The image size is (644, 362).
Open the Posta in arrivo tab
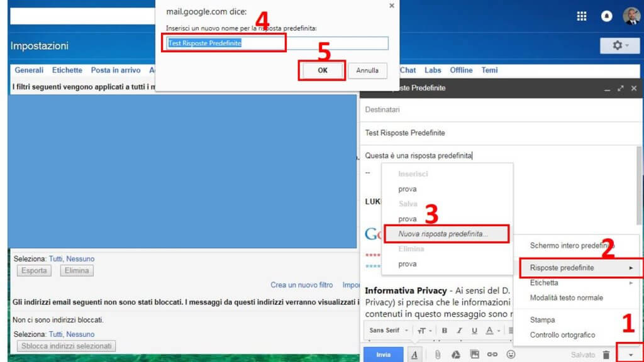tap(116, 70)
